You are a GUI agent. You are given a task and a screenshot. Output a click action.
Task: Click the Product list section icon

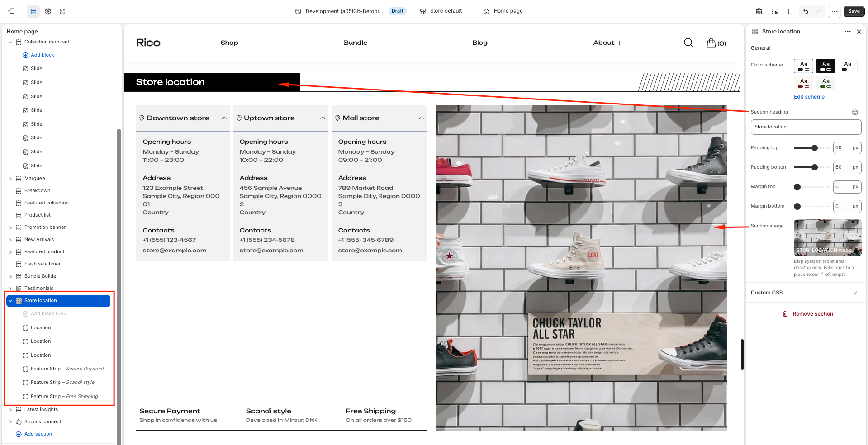19,215
